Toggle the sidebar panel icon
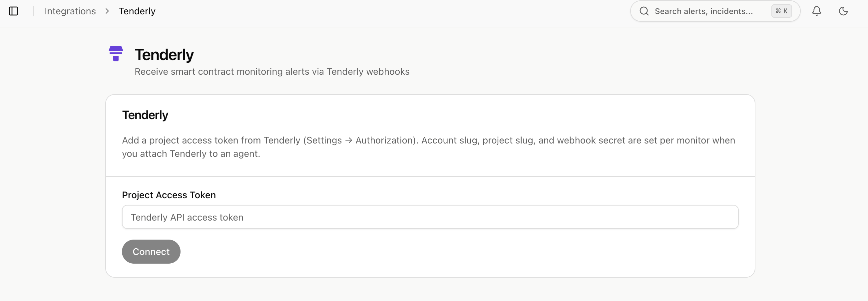Viewport: 868px width, 301px height. click(13, 11)
